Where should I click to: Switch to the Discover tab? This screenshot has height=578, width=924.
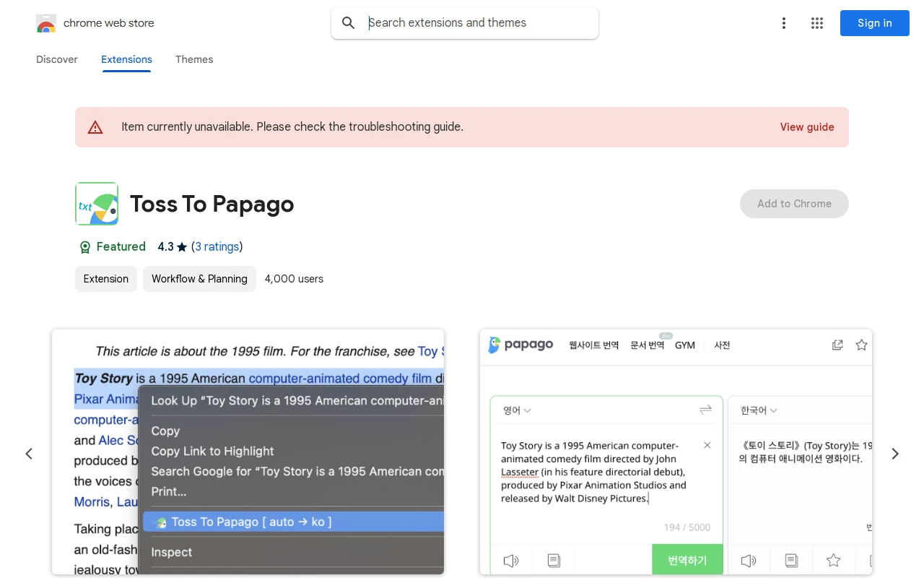57,59
